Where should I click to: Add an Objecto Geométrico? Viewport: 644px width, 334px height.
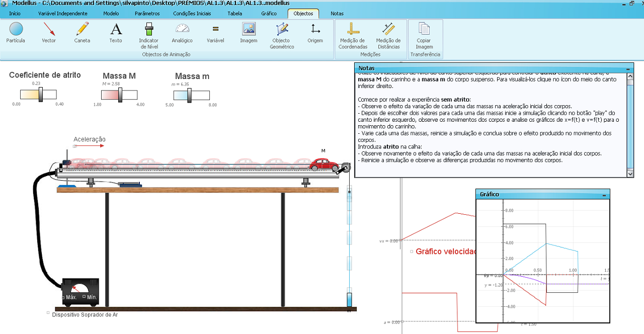(282, 35)
